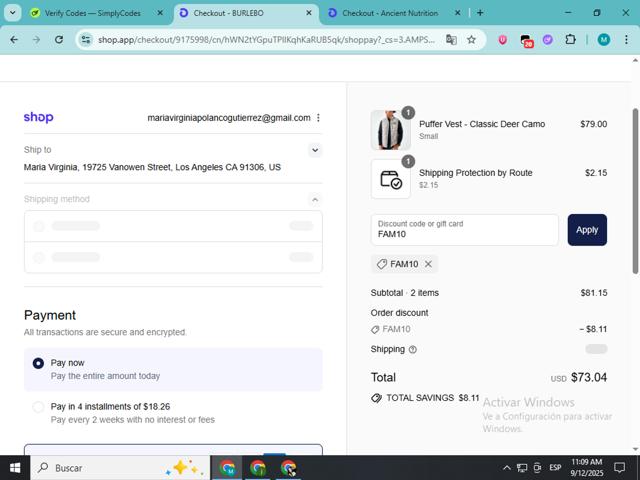Open site information icon in address bar
This screenshot has width=640, height=480.
(86, 40)
